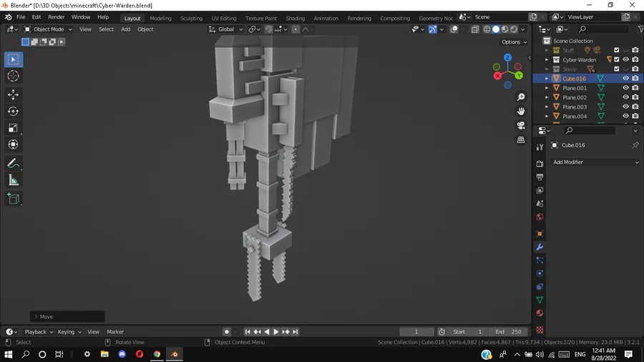Toggle visibility of Plane.004
This screenshot has width=644, height=362.
(x=625, y=116)
